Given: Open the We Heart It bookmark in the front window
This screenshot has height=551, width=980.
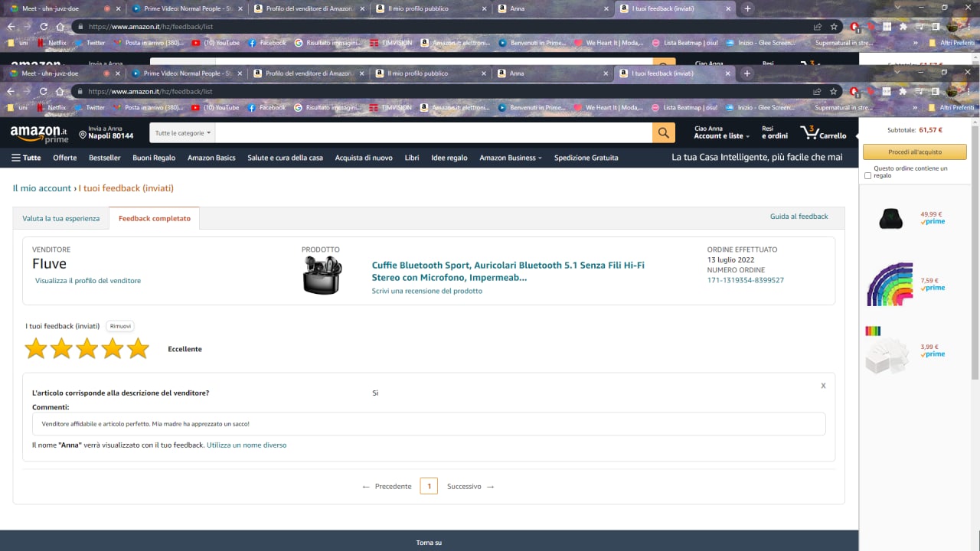Looking at the screenshot, I should click(609, 108).
